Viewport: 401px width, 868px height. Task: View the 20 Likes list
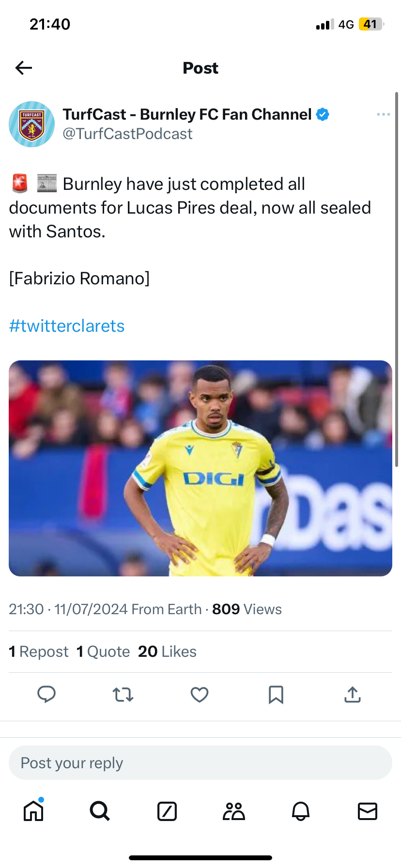click(x=167, y=651)
